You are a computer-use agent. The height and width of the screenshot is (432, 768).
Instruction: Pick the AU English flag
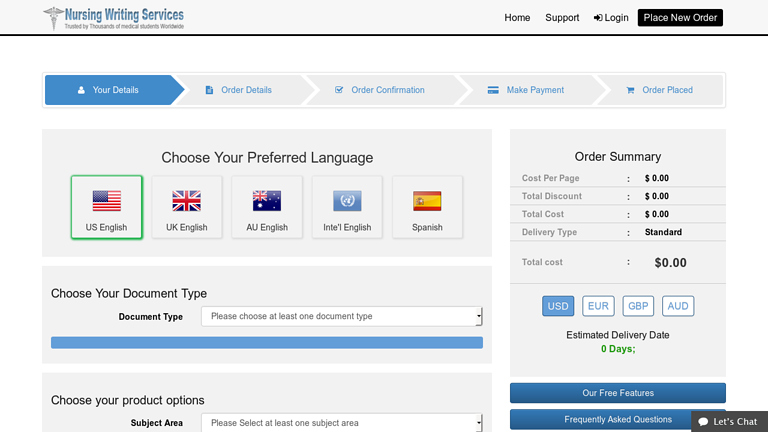pos(267,202)
